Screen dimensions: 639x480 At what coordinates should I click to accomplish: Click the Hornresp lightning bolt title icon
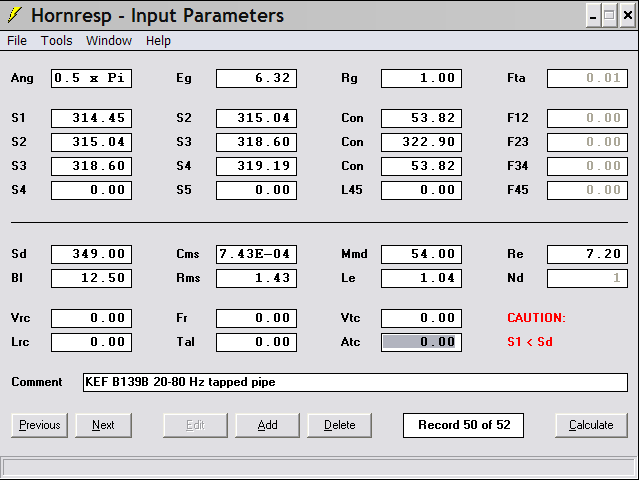point(15,15)
